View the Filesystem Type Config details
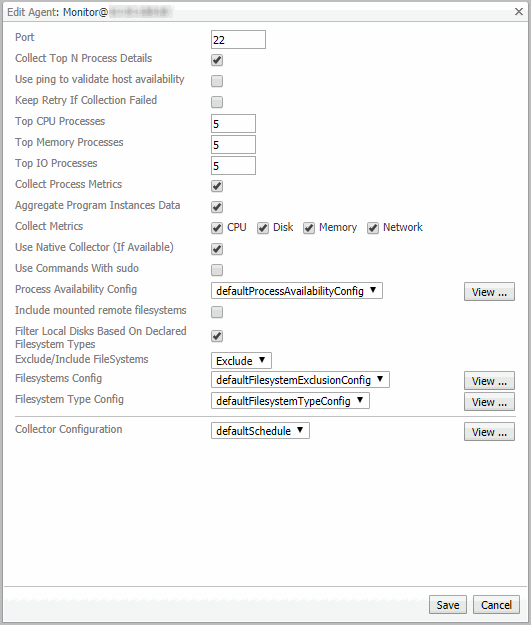The width and height of the screenshot is (531, 625). (489, 402)
